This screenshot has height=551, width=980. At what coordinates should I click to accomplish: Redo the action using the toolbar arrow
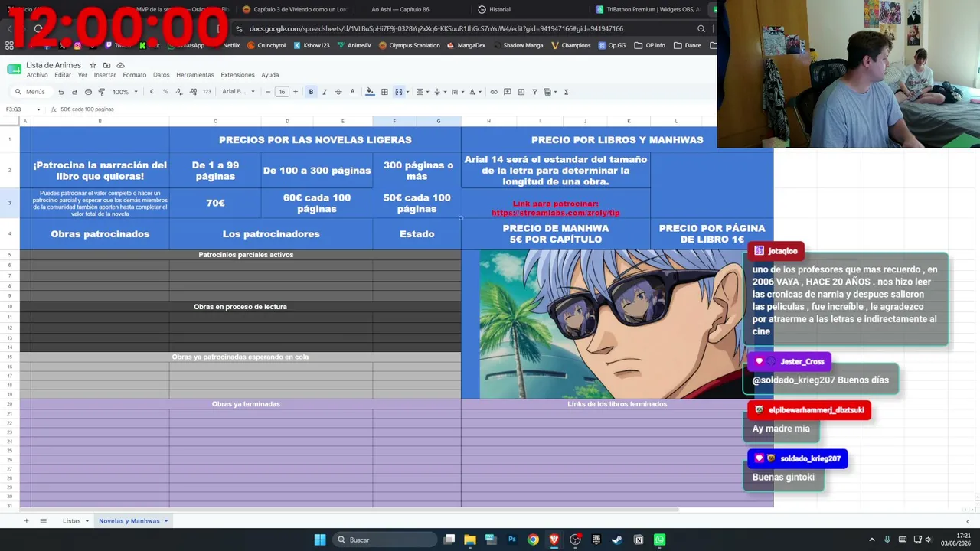74,92
